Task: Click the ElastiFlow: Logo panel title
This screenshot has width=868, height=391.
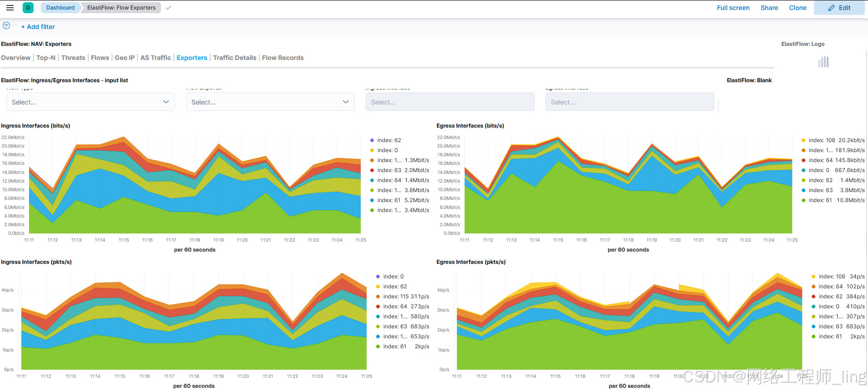Action: 803,44
